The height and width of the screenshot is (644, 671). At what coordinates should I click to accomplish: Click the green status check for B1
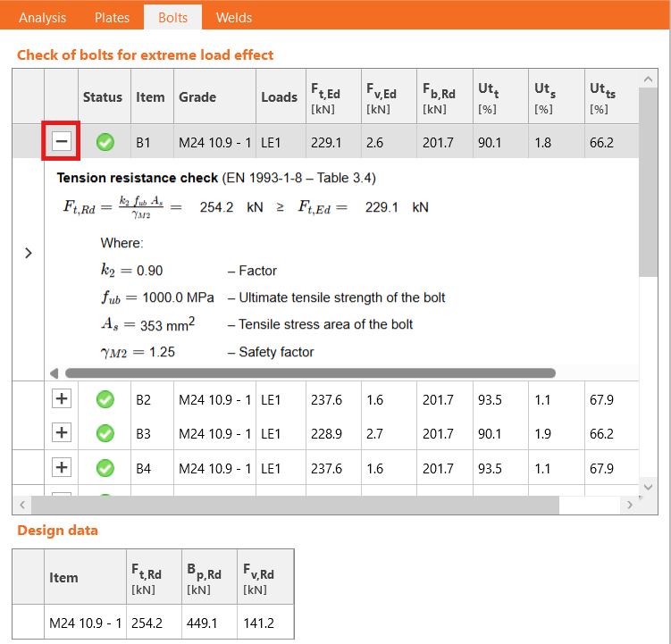point(105,142)
